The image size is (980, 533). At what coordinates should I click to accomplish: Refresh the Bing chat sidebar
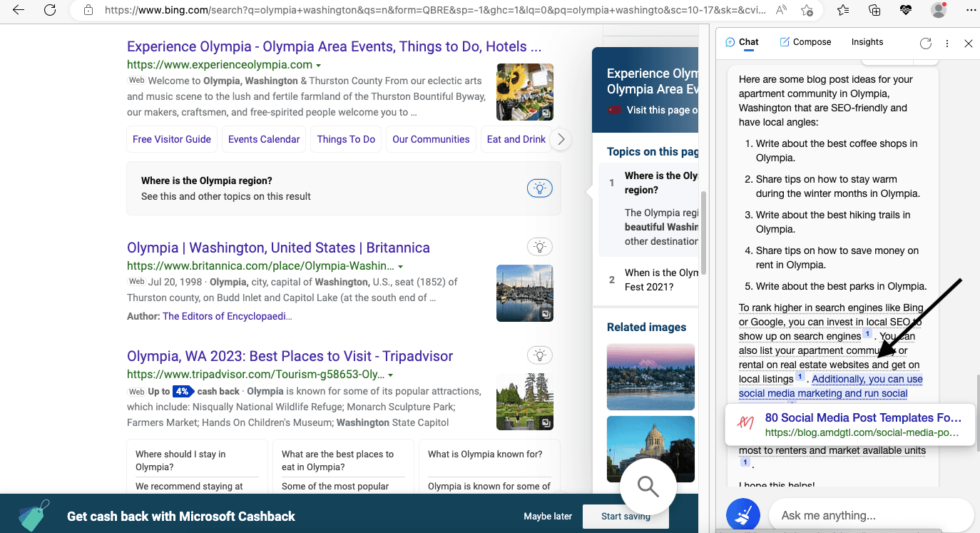[x=926, y=43]
